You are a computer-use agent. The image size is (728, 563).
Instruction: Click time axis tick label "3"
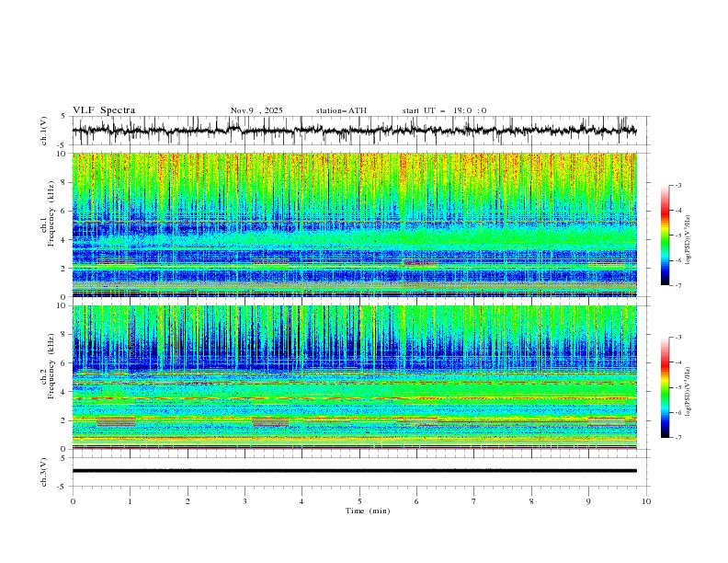[245, 501]
